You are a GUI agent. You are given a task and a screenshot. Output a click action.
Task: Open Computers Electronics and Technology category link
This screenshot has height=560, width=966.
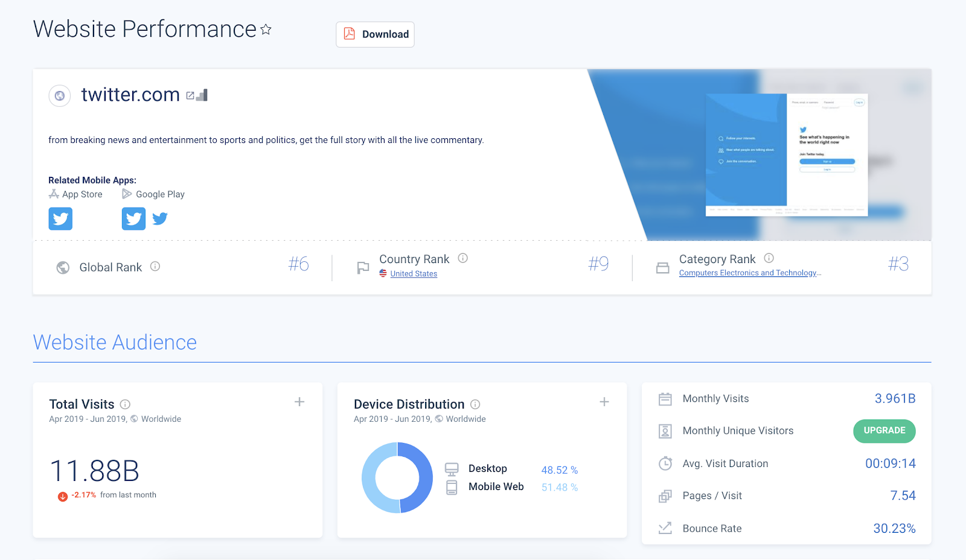750,273
